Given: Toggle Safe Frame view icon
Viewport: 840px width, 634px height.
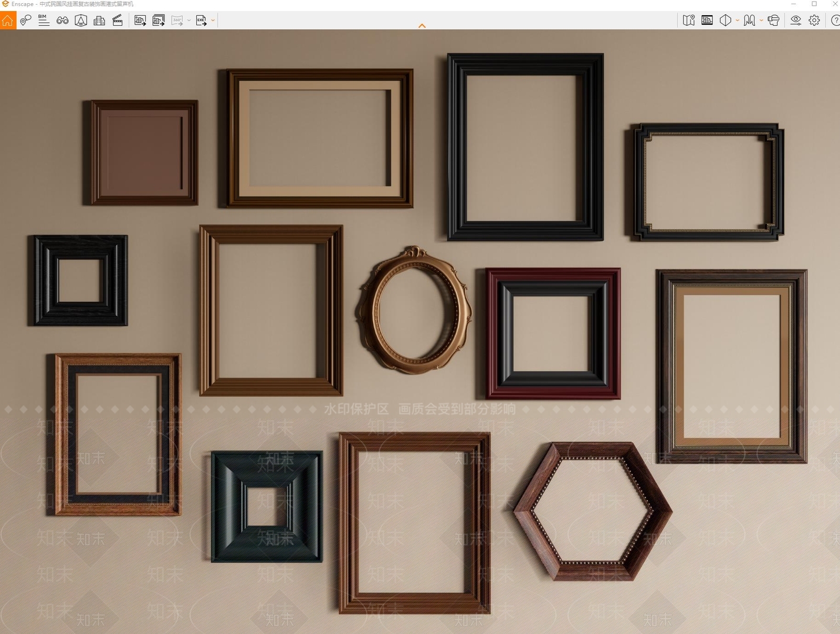Looking at the screenshot, I should tap(81, 20).
